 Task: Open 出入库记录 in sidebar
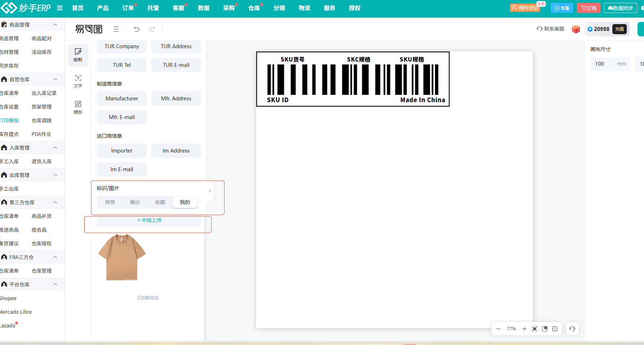pos(44,93)
